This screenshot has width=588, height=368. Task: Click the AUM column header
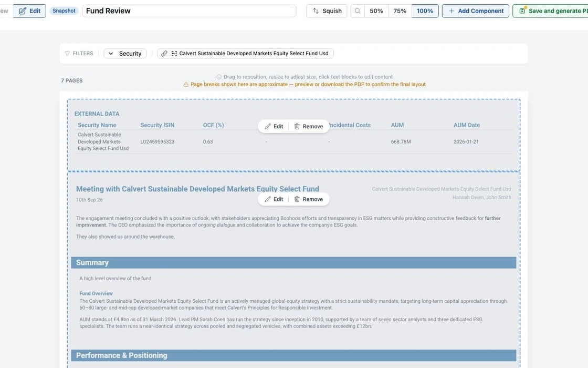pyautogui.click(x=397, y=125)
